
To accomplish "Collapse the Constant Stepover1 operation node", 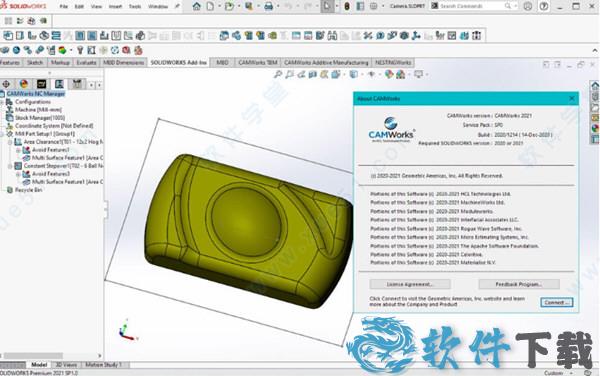I will pyautogui.click(x=10, y=166).
